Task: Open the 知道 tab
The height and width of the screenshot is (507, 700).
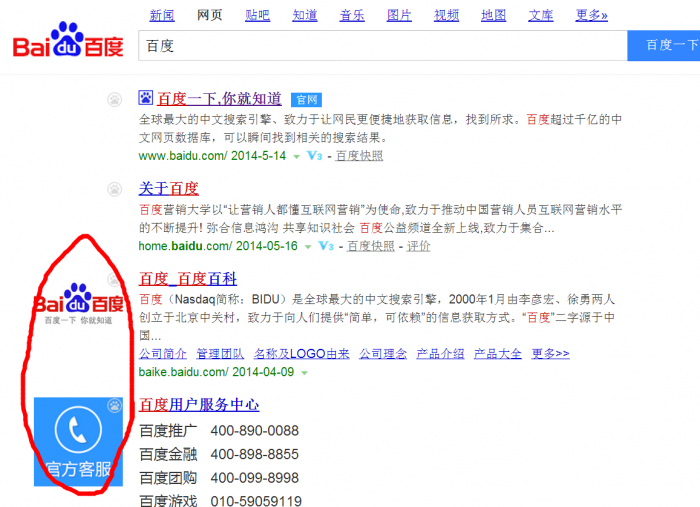Action: [305, 16]
